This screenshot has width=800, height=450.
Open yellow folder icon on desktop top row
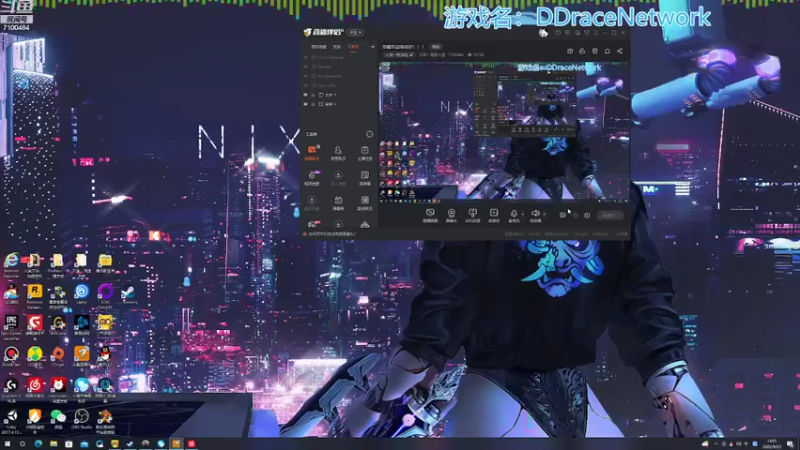point(105,261)
